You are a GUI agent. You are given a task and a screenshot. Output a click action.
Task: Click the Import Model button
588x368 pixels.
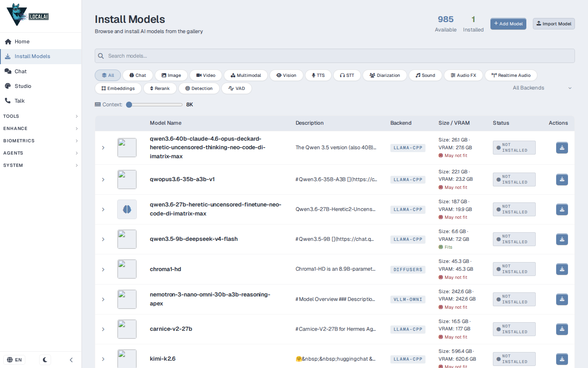[x=554, y=24]
